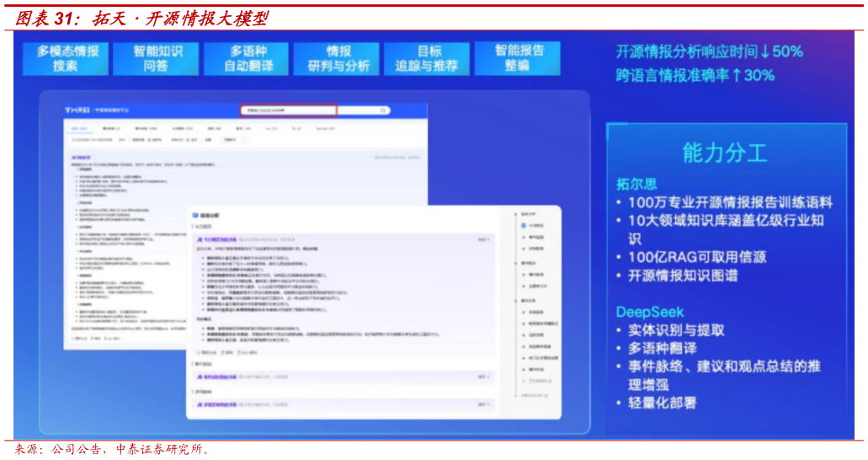Click the AI icon of the first analysis card

click(x=200, y=240)
